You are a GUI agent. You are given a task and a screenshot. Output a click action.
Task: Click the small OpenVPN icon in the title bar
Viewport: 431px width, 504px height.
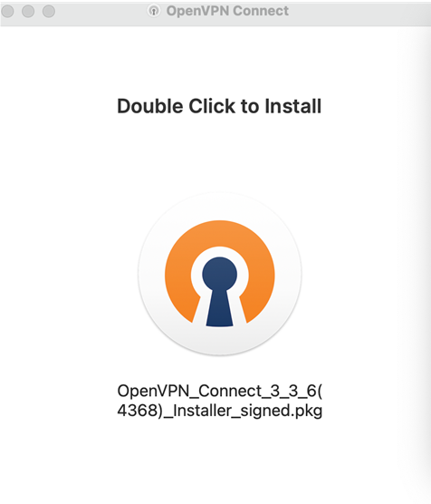point(154,11)
